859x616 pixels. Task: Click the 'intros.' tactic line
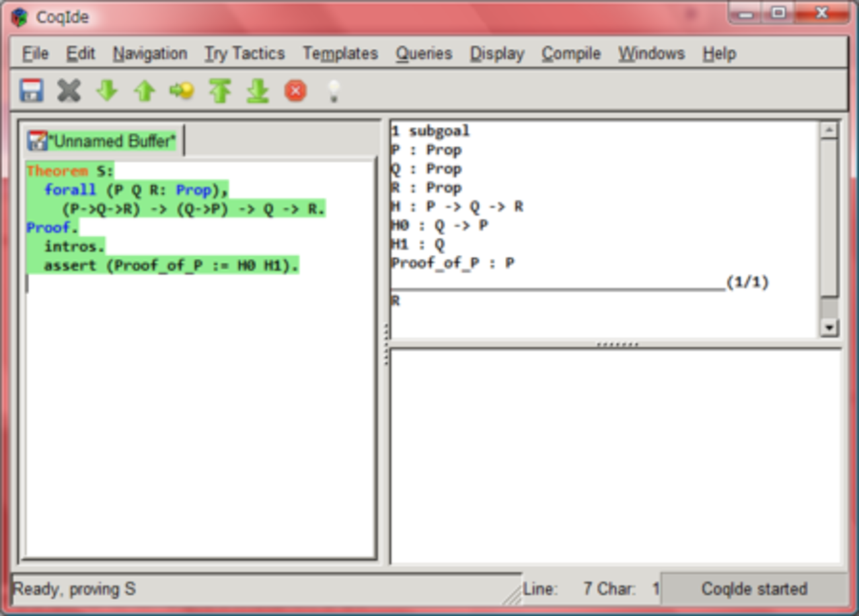75,246
